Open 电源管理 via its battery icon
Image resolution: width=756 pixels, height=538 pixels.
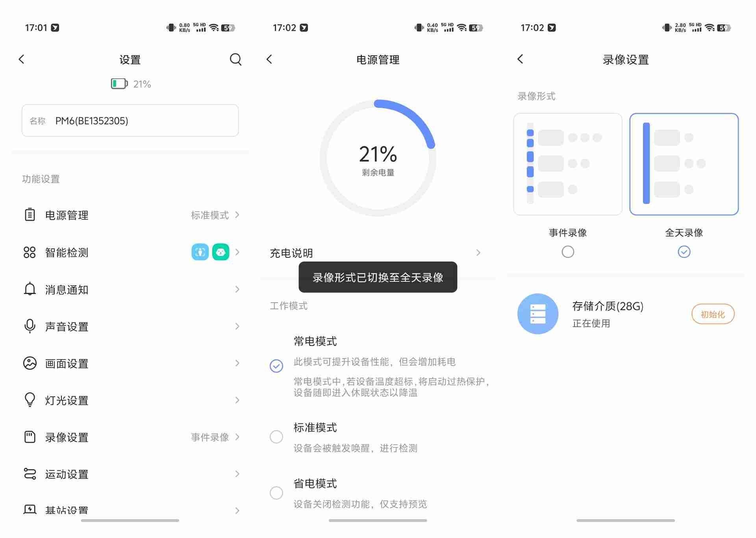(29, 215)
